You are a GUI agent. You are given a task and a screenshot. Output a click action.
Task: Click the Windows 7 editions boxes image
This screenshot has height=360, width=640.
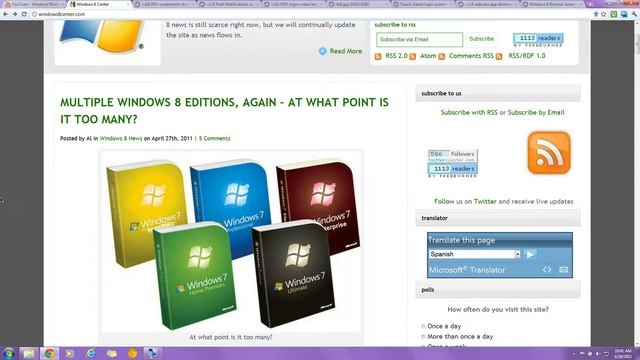pos(231,242)
